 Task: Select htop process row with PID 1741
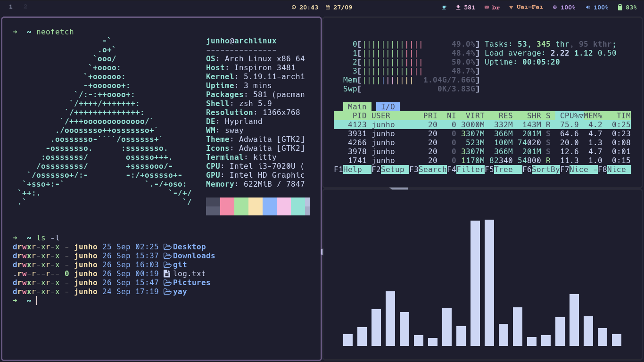pos(482,161)
